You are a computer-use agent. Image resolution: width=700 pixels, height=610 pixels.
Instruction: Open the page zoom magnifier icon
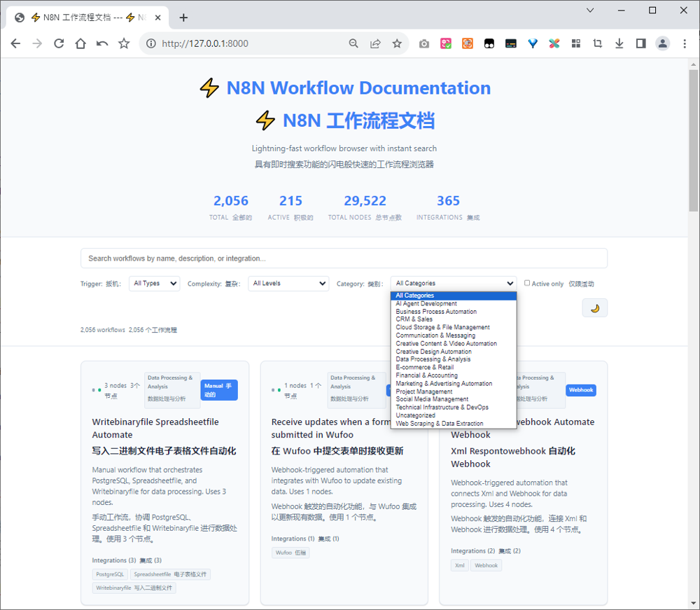tap(354, 43)
